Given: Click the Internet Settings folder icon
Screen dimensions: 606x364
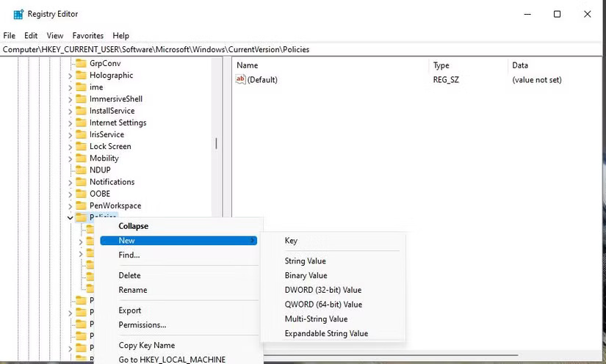Looking at the screenshot, I should pos(81,123).
